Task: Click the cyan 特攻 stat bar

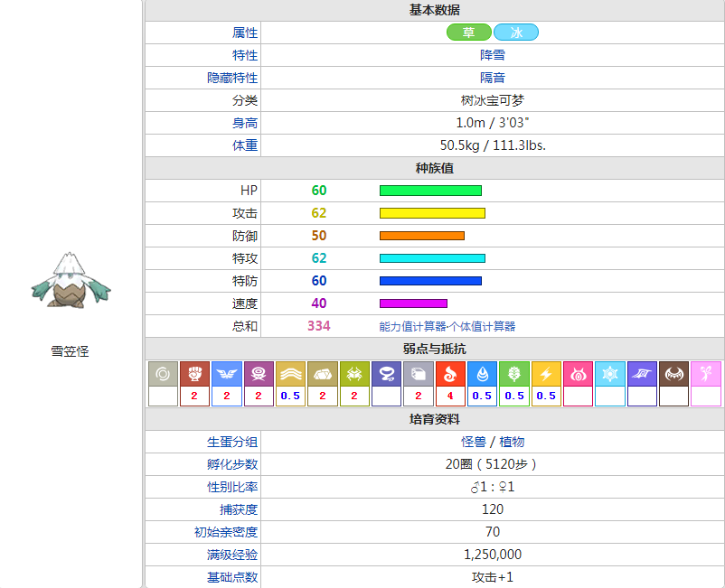Action: [x=432, y=258]
